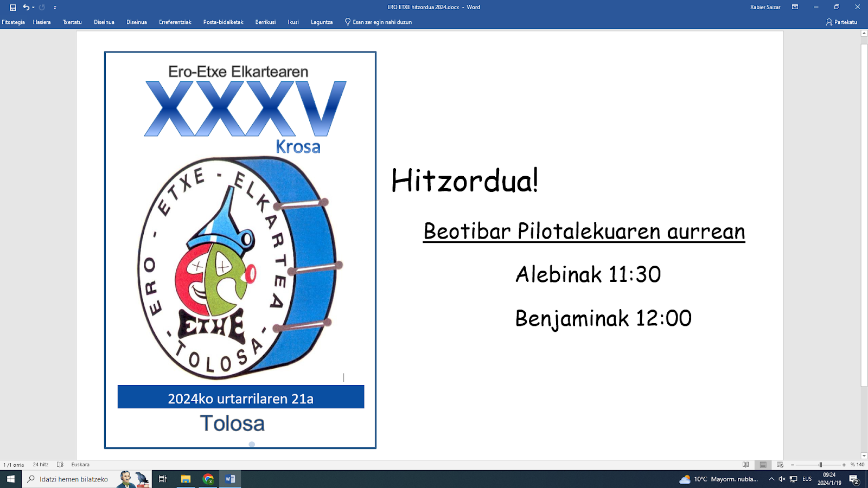Save the document with the floppy disk icon
This screenshot has height=488, width=868.
13,8
